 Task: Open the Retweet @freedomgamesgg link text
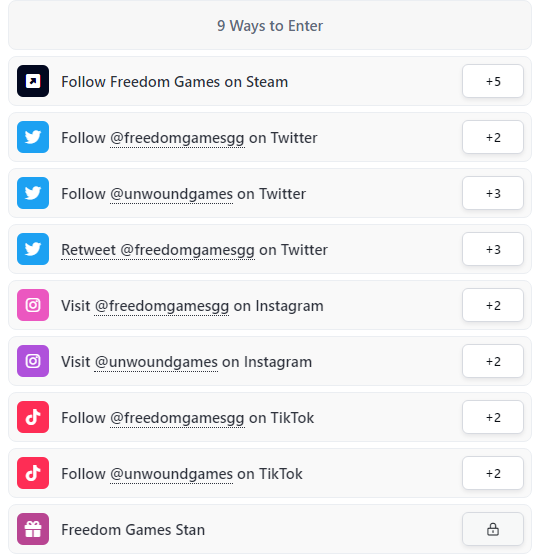pyautogui.click(x=158, y=250)
